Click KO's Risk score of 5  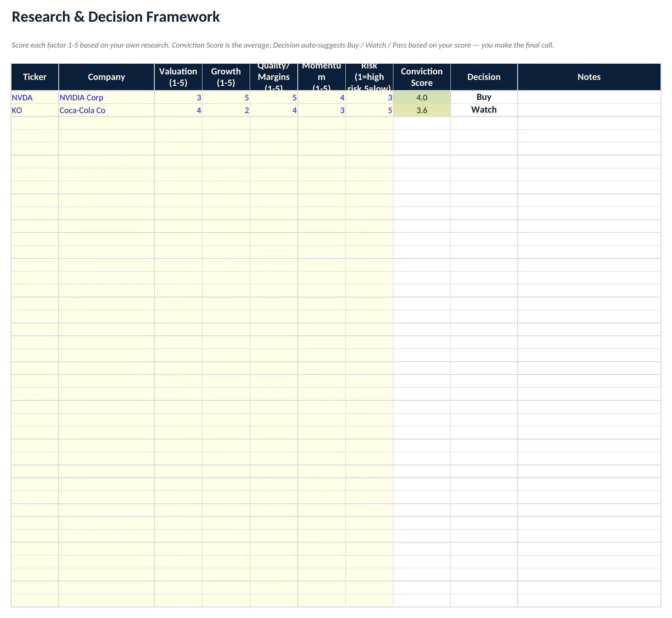[x=370, y=110]
